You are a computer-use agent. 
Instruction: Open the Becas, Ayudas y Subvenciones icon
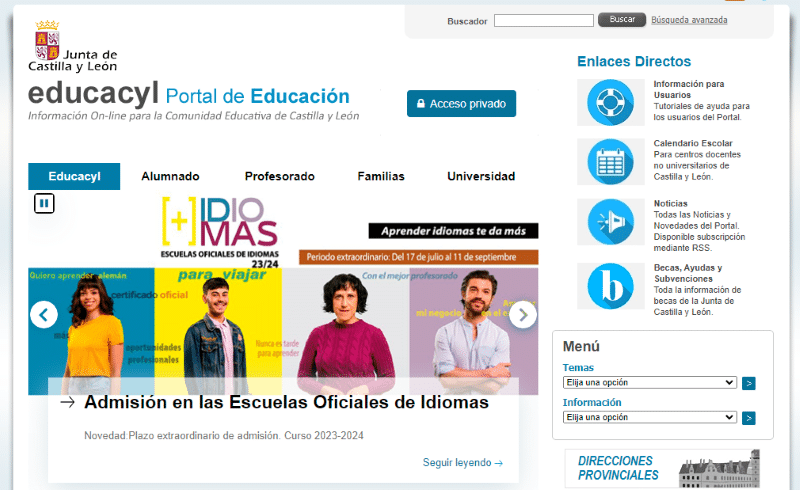click(x=610, y=286)
